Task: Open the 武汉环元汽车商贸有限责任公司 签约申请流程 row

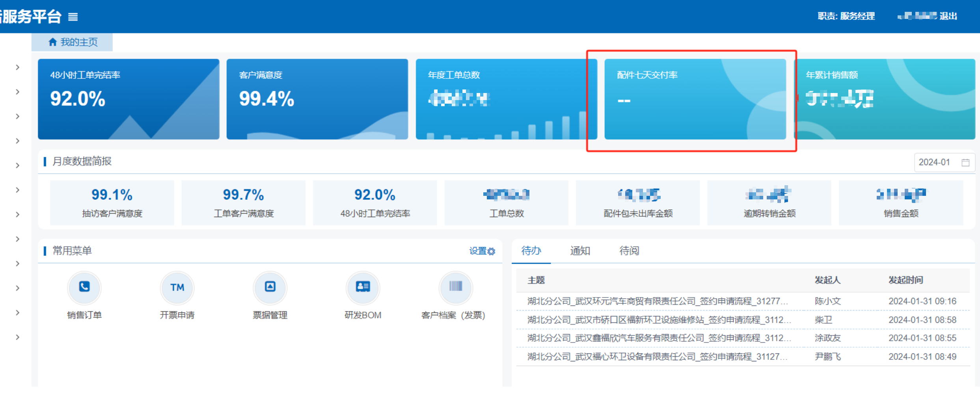Action: click(x=743, y=301)
